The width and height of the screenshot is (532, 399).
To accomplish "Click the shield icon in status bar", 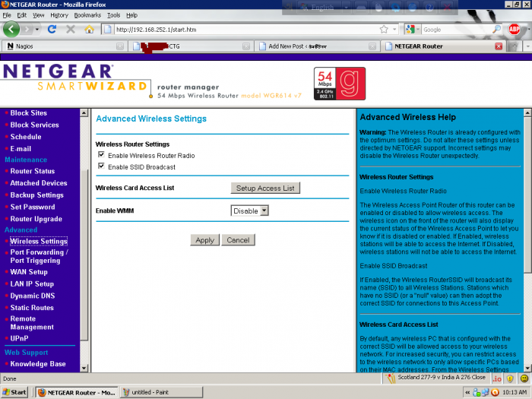I will pyautogui.click(x=510, y=378).
